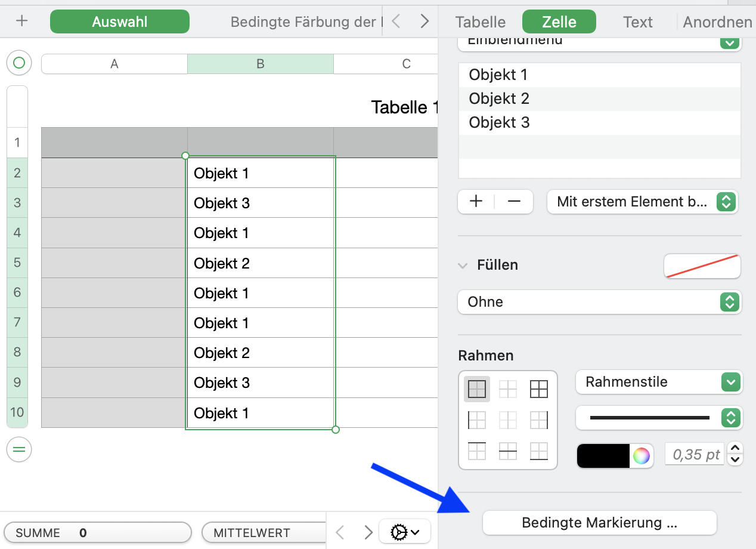756x549 pixels.
Task: Click the add rows handle below table
Action: click(19, 449)
